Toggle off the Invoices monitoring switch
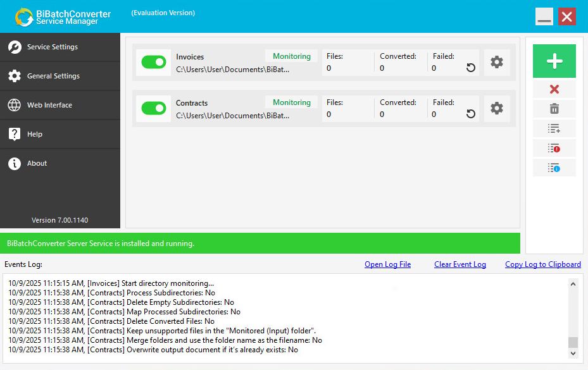 click(x=153, y=62)
